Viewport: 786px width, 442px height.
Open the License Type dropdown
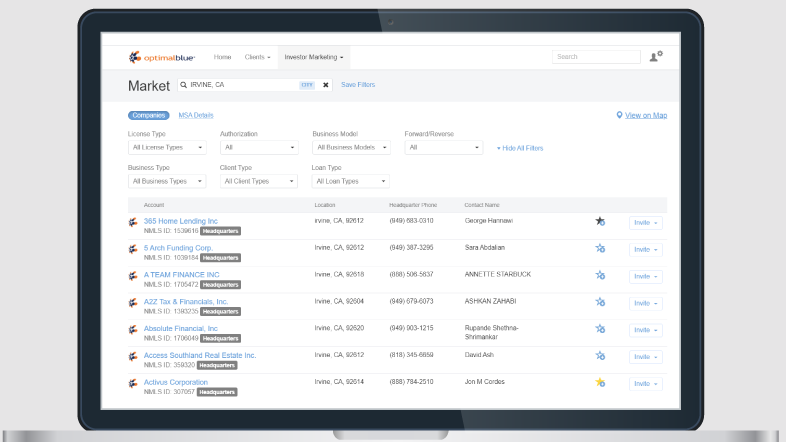tap(166, 147)
